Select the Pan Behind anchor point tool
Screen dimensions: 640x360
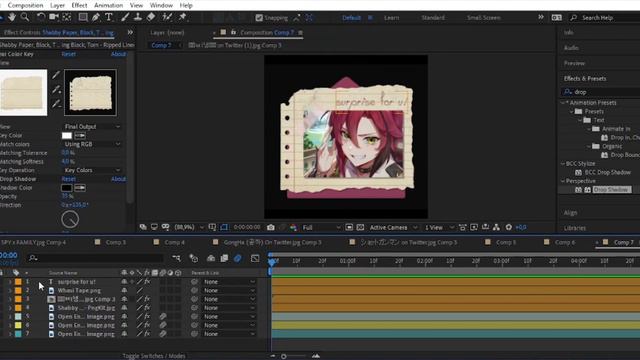(67, 17)
